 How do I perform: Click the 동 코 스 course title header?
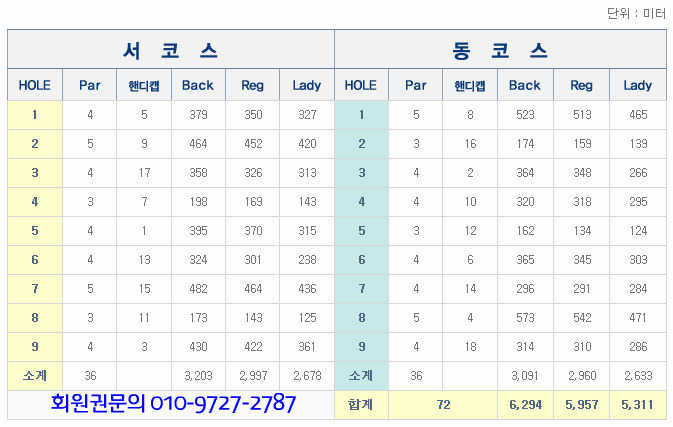tap(500, 51)
